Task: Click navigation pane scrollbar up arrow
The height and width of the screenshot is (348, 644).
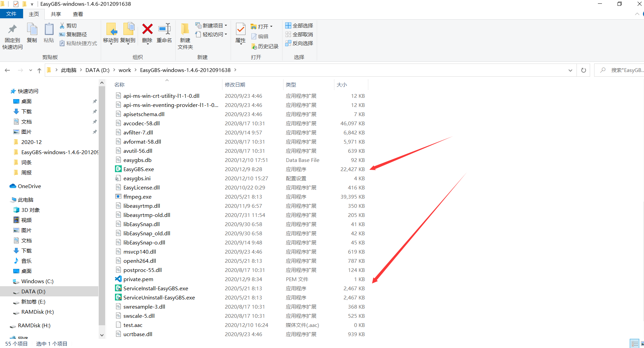Action: pyautogui.click(x=102, y=83)
